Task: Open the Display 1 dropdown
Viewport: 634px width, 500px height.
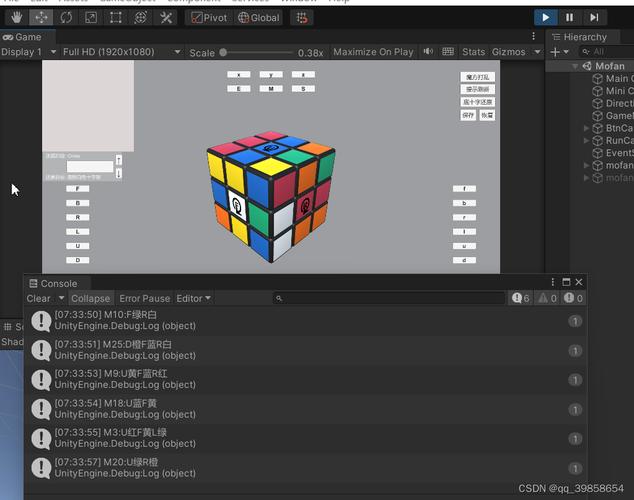Action: [27, 52]
